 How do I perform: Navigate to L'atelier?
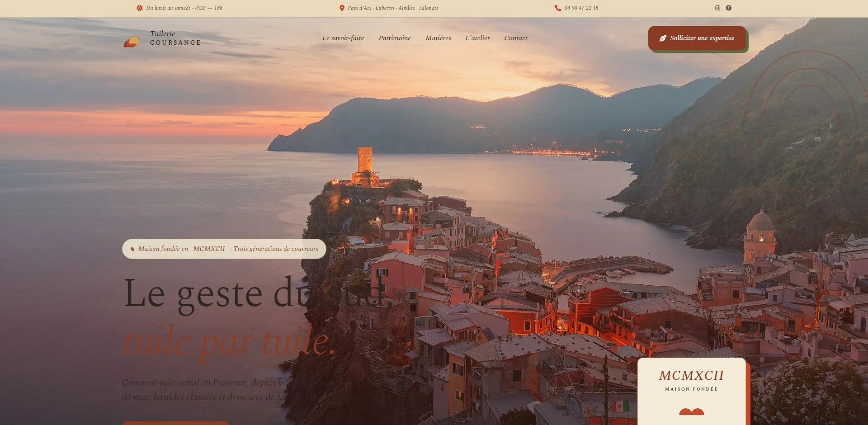click(x=477, y=38)
